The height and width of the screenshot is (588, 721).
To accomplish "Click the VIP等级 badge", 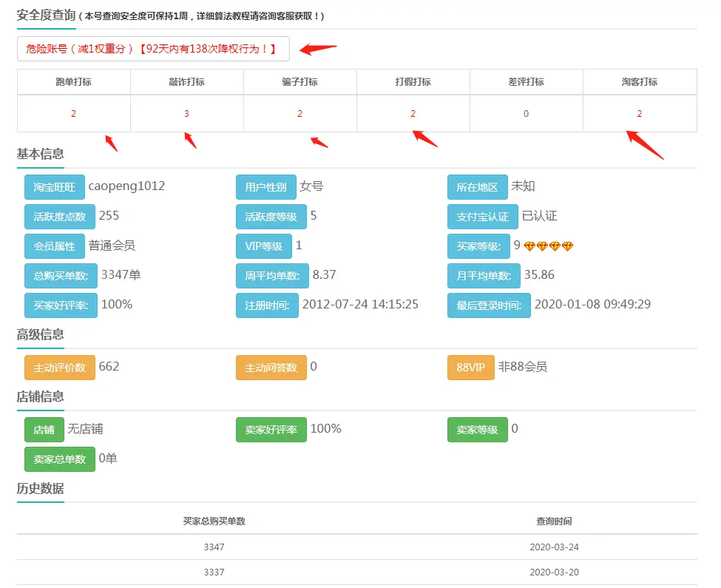I will 263,245.
